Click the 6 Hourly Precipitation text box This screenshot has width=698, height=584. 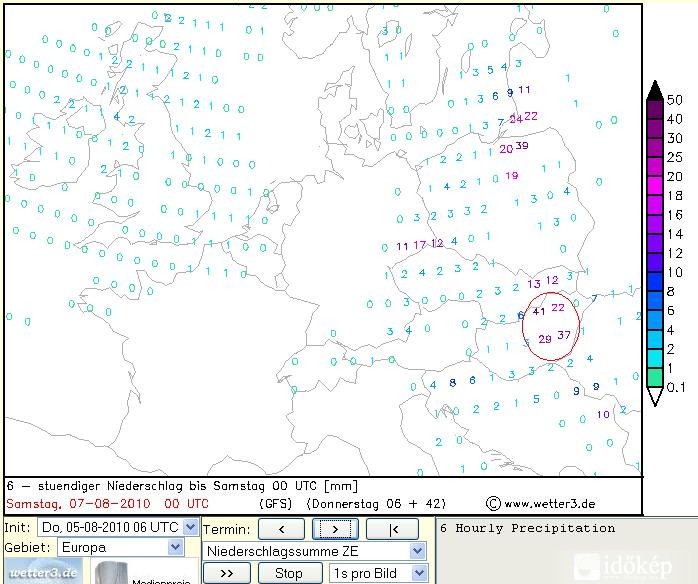(x=567, y=550)
